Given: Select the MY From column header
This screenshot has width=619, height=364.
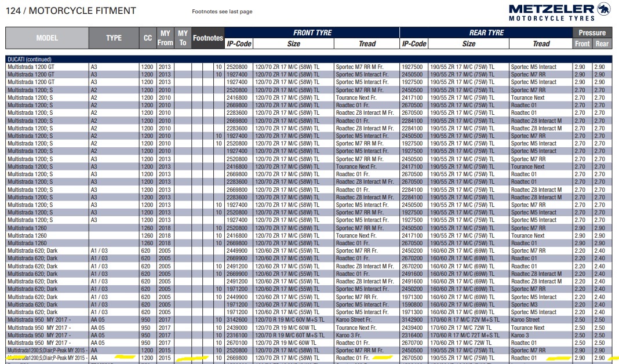Looking at the screenshot, I should [165, 38].
